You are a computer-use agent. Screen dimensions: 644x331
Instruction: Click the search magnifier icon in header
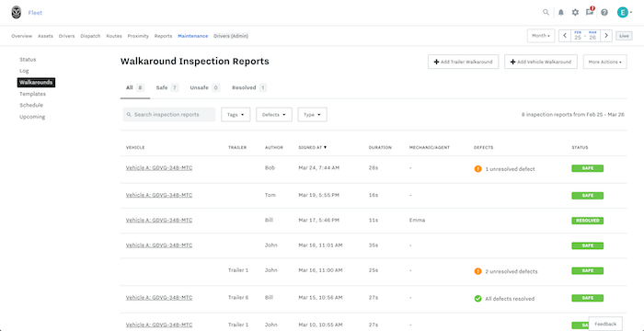[546, 12]
